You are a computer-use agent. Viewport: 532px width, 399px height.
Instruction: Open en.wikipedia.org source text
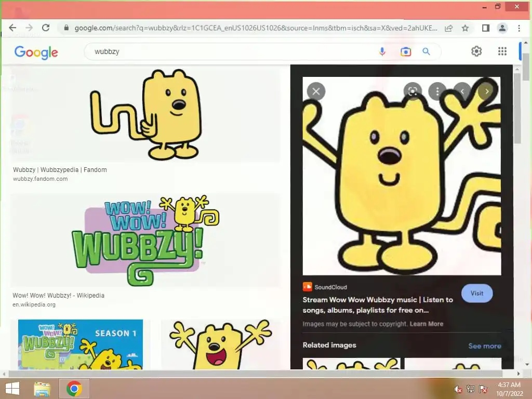coord(34,304)
